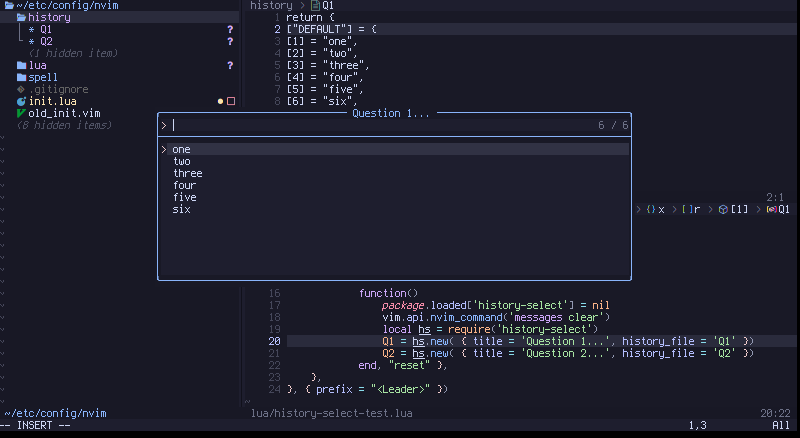This screenshot has width=800, height=438.
Task: Click line 20 with Q1 = hs.new
Action: [x=568, y=342]
